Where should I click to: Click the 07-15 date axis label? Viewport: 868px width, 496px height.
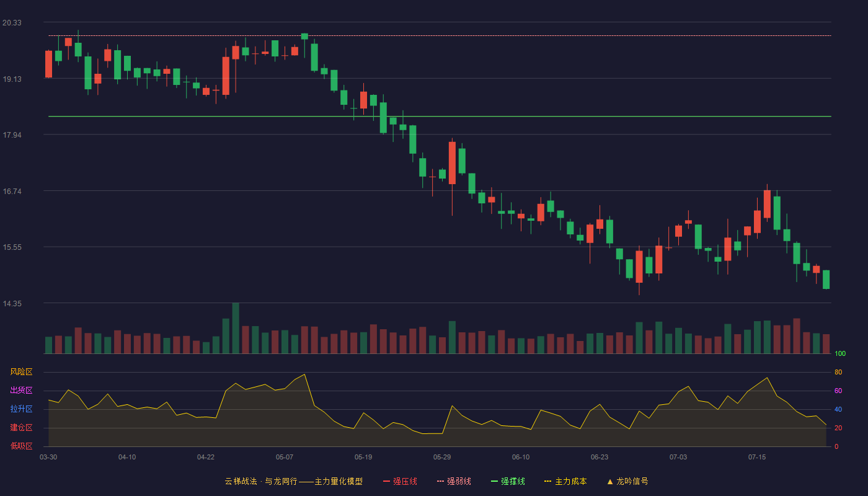[757, 457]
